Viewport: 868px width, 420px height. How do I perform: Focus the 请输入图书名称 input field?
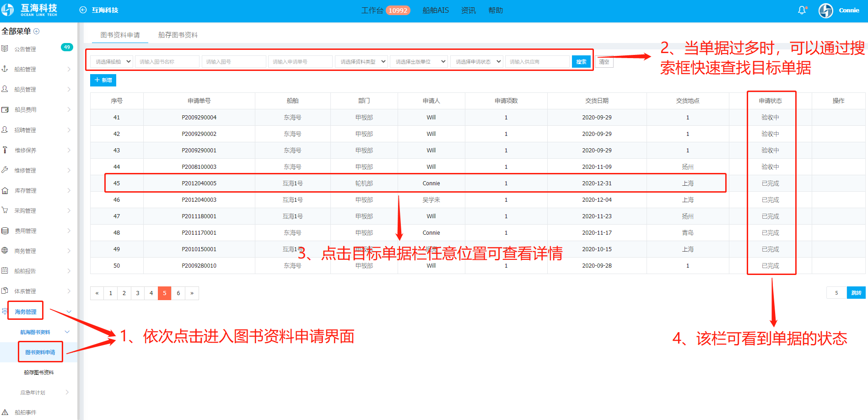click(x=167, y=62)
